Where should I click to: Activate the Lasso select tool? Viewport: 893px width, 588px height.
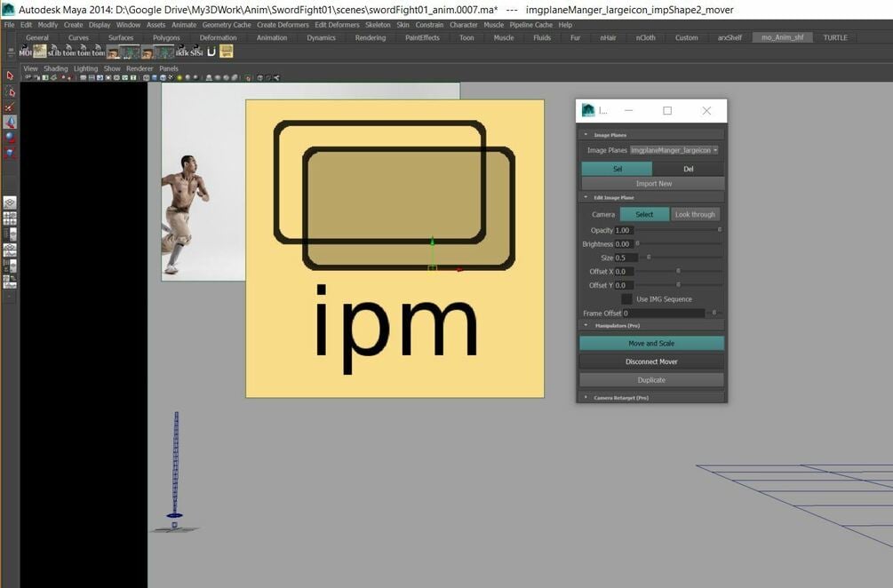click(x=10, y=91)
